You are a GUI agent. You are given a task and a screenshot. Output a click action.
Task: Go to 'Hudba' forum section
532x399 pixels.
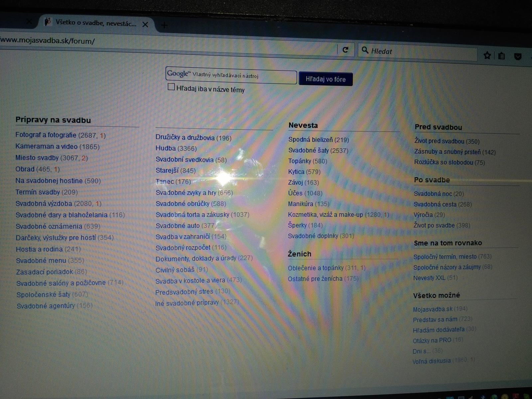pos(166,148)
